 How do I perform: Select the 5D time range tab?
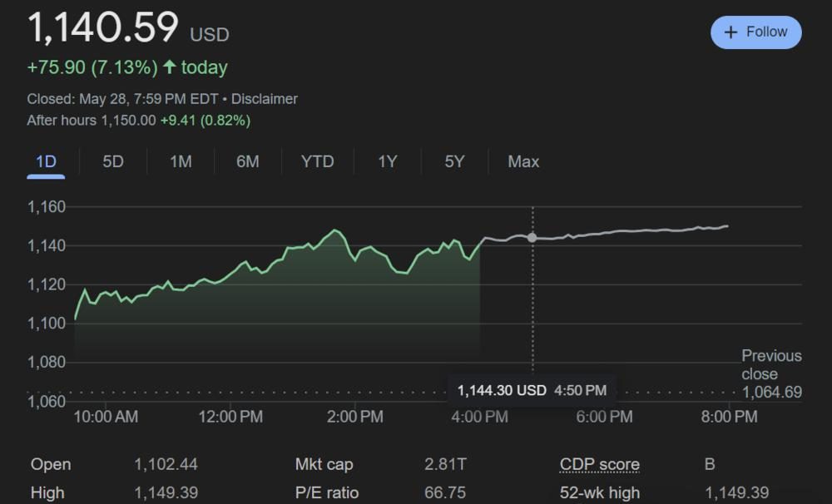click(x=113, y=161)
